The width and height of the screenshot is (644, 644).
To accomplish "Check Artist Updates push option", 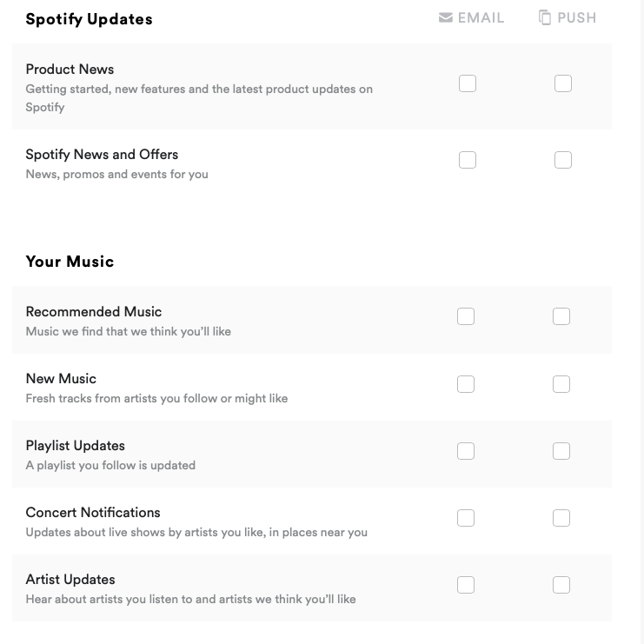I will tap(561, 585).
